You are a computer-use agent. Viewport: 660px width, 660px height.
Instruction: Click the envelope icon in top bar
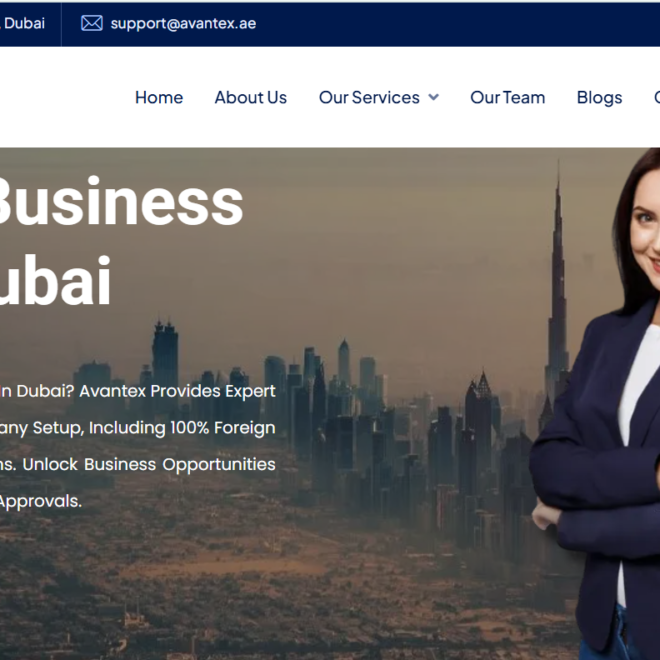pos(91,23)
